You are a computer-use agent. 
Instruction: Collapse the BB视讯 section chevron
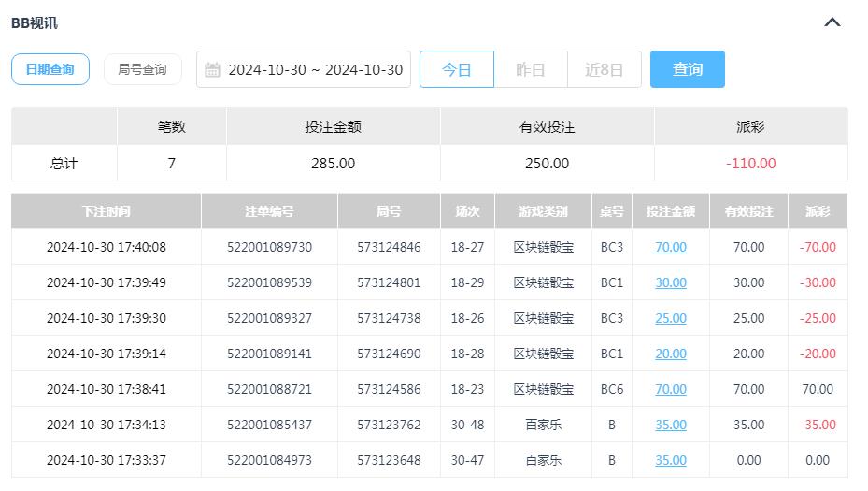[832, 22]
